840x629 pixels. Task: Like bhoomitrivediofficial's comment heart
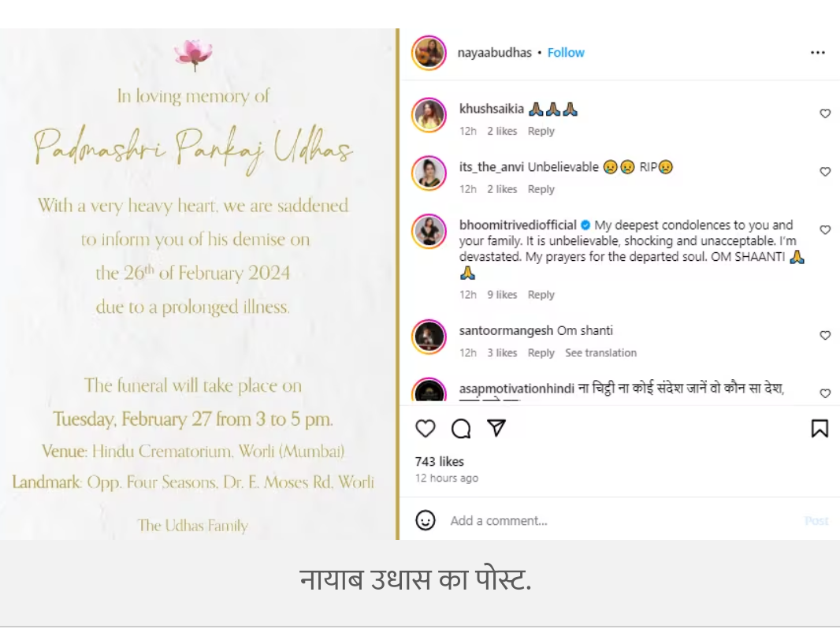(x=825, y=230)
